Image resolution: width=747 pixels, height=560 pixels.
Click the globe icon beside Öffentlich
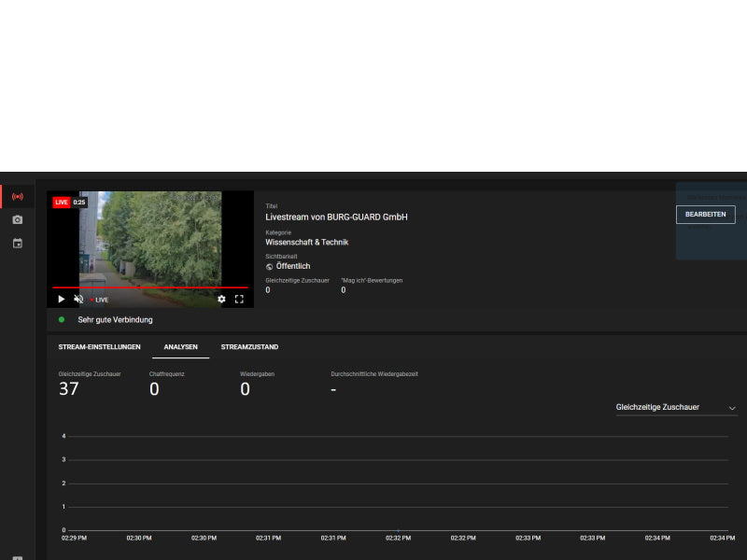270,266
